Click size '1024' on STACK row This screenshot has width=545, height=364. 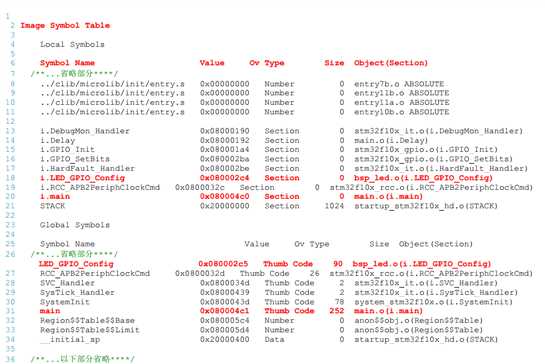[x=334, y=206]
